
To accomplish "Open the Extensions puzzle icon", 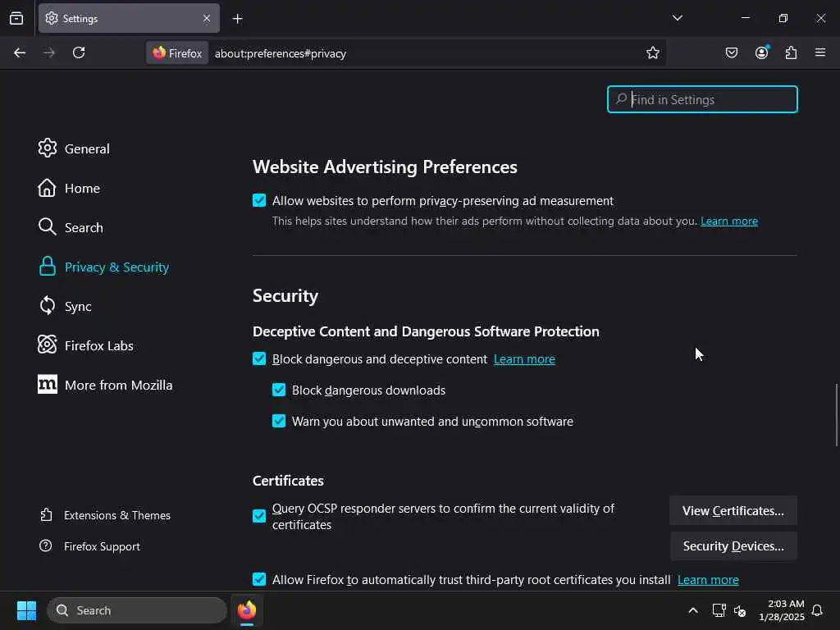I will 791,53.
